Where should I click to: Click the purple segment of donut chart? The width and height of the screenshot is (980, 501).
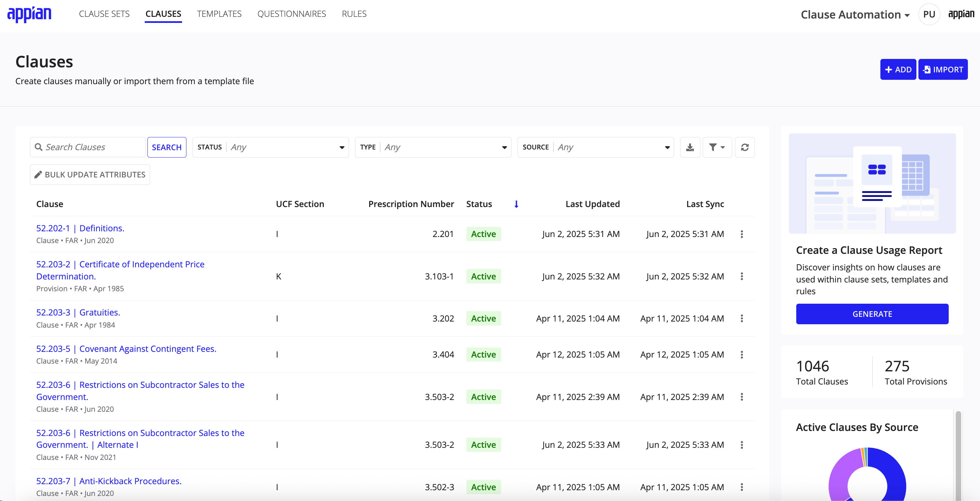click(x=840, y=476)
